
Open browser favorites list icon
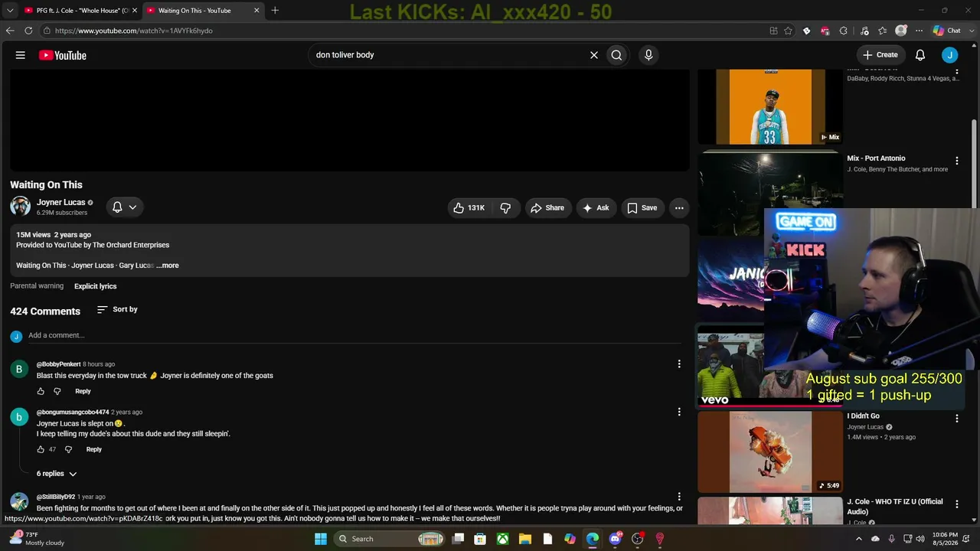point(883,31)
